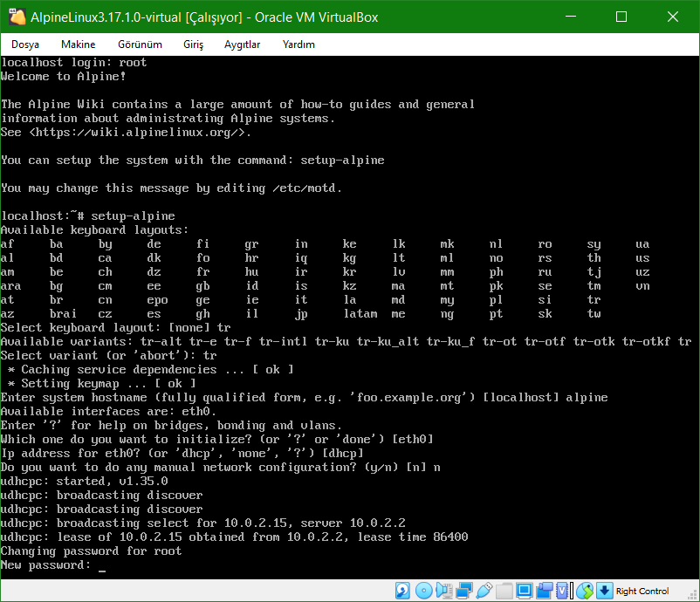This screenshot has width=700, height=602.
Task: Close the AlpineLinux VM window
Action: tap(673, 17)
